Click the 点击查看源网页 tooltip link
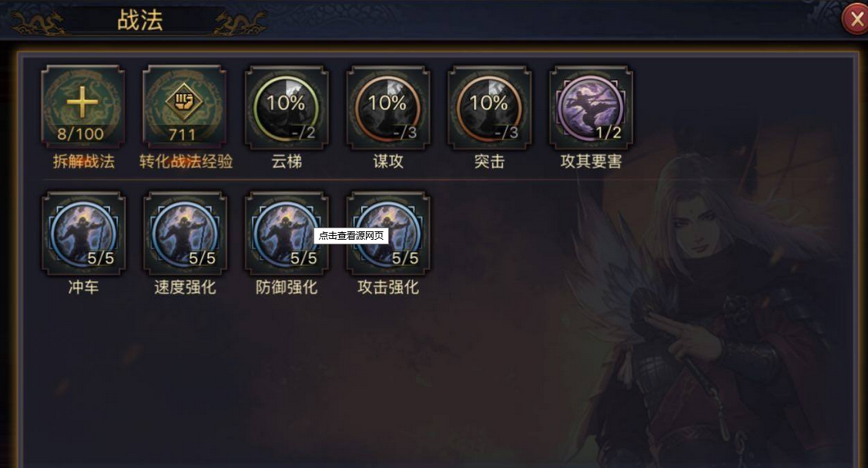This screenshot has height=468, width=868. click(x=351, y=235)
